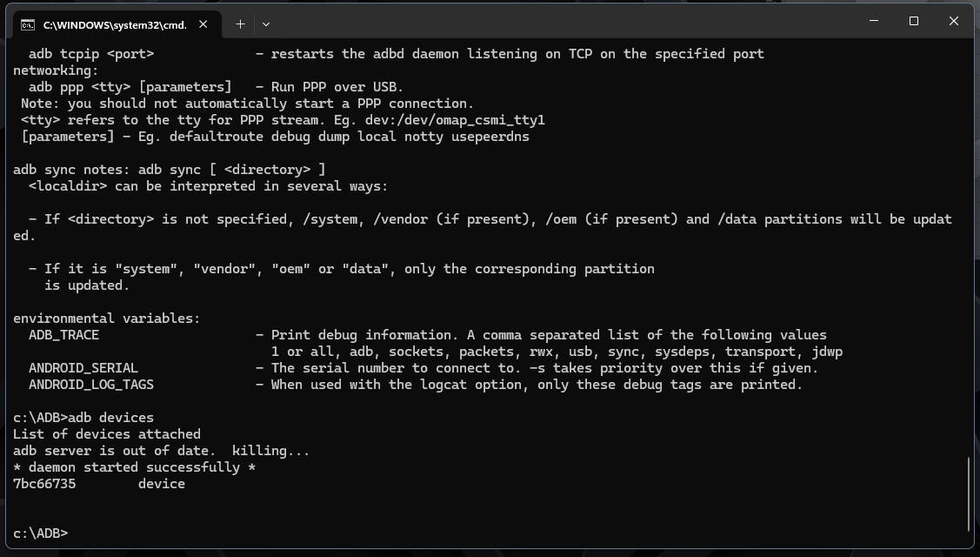Minimize the terminal window
Viewport: 980px width, 557px height.
tap(874, 21)
